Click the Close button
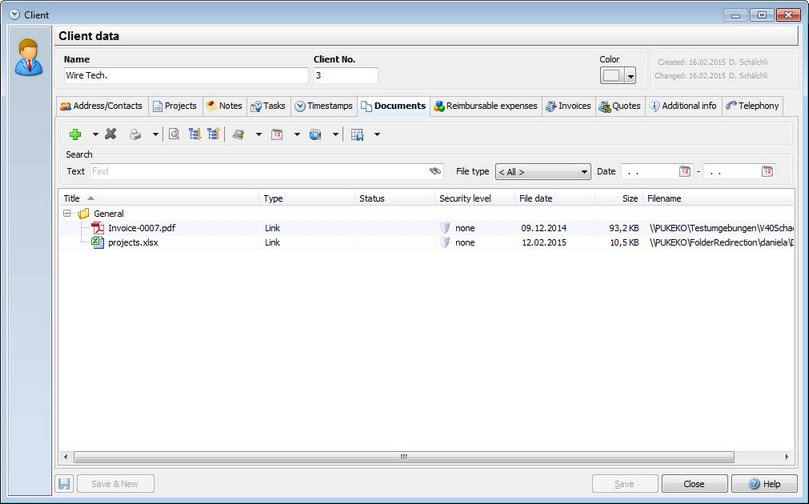The width and height of the screenshot is (809, 504). (x=694, y=484)
